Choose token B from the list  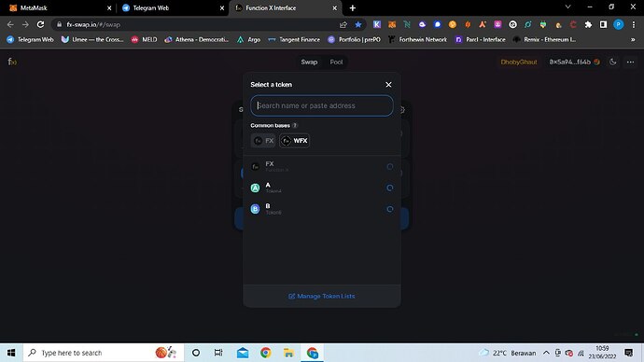coord(322,209)
